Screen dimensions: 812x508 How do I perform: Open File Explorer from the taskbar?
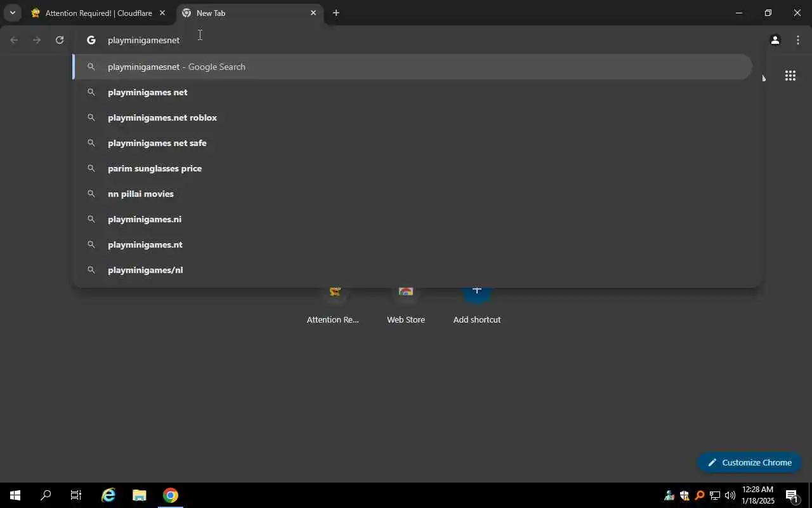[140, 495]
